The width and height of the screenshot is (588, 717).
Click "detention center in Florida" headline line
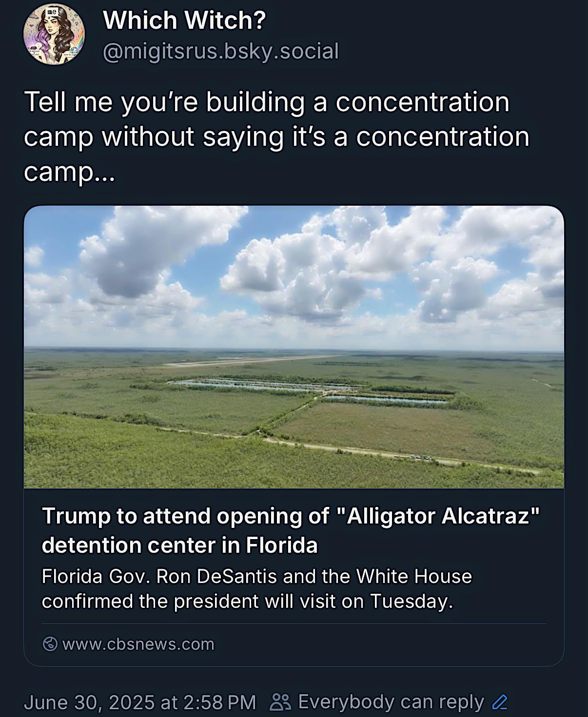(x=179, y=545)
